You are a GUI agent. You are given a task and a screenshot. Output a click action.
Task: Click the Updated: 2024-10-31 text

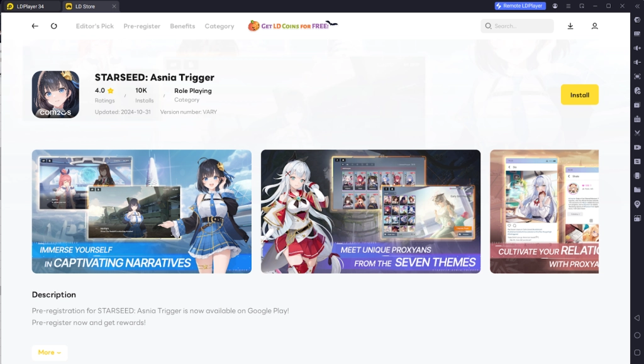tap(123, 112)
